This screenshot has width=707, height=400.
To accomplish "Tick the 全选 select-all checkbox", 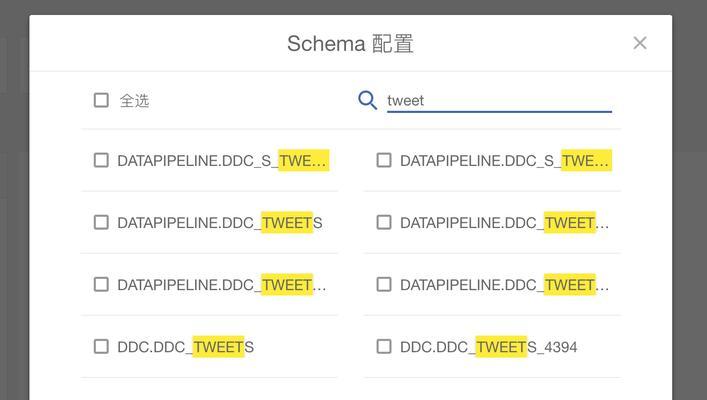I will tap(101, 100).
